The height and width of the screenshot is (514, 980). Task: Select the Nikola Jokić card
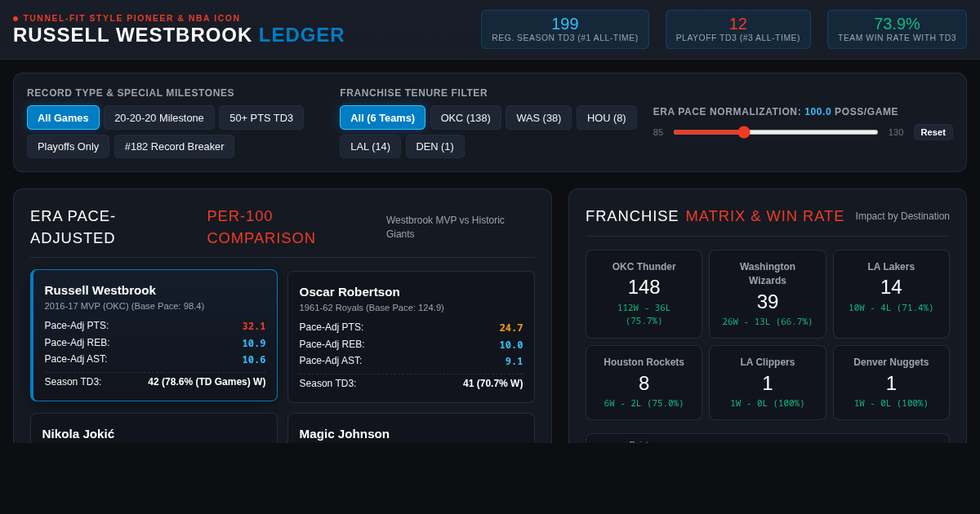click(154, 428)
